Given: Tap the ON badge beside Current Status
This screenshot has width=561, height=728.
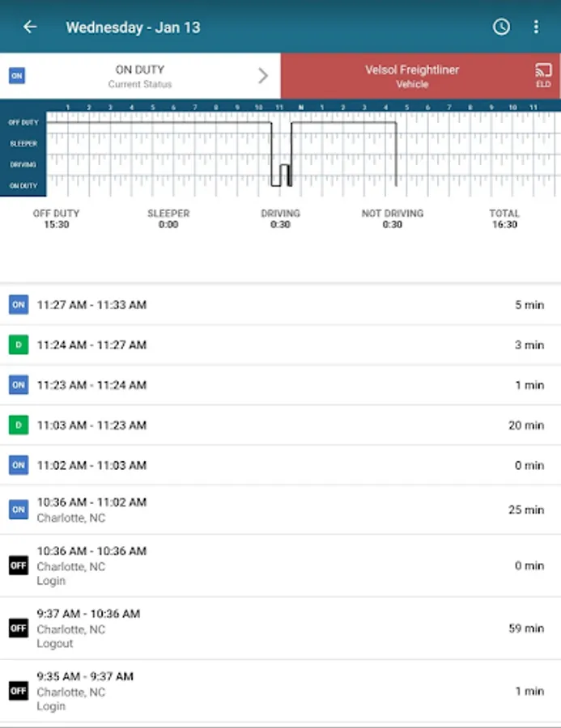Looking at the screenshot, I should pyautogui.click(x=17, y=76).
